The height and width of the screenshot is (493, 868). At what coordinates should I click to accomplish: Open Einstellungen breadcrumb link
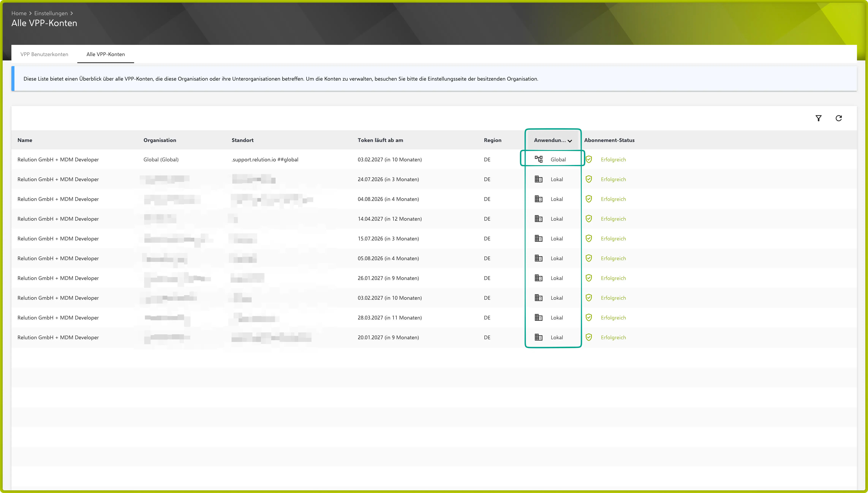pyautogui.click(x=51, y=13)
